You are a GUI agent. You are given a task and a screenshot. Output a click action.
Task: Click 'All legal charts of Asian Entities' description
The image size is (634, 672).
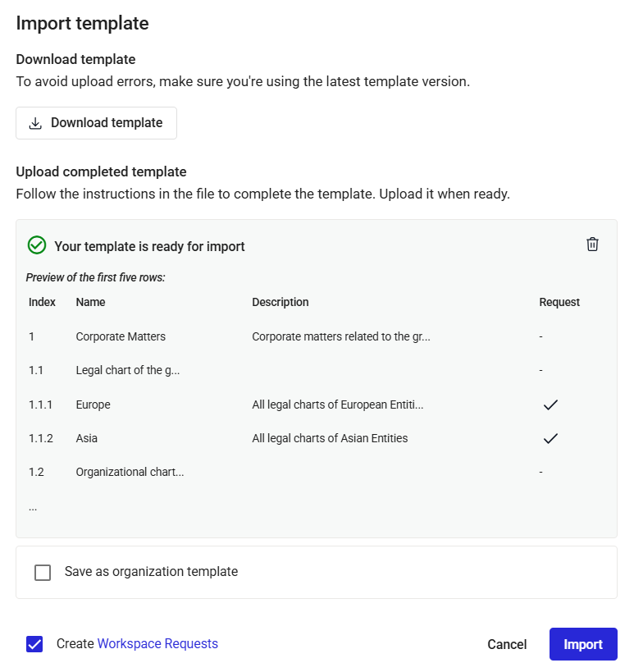(330, 438)
